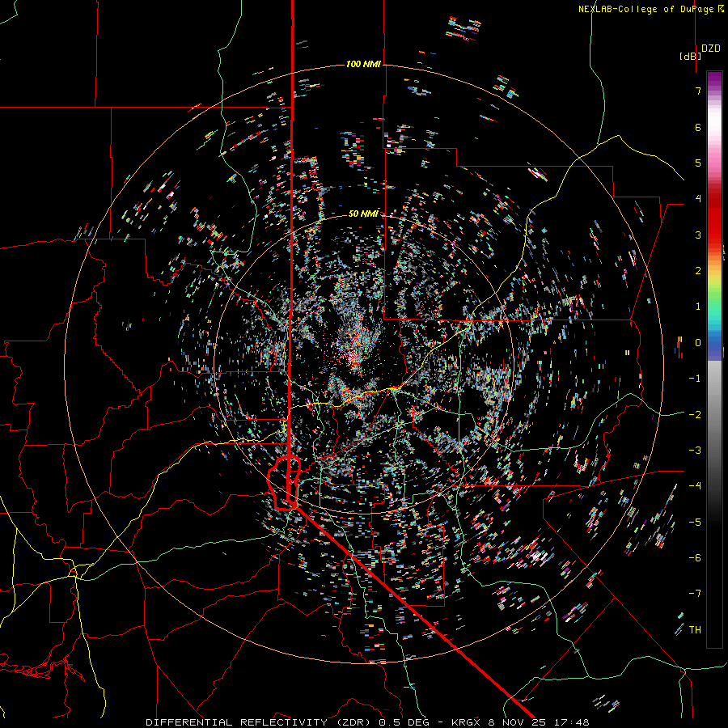The width and height of the screenshot is (728, 728).
Task: Click the "5" legend value
Action: 698,163
